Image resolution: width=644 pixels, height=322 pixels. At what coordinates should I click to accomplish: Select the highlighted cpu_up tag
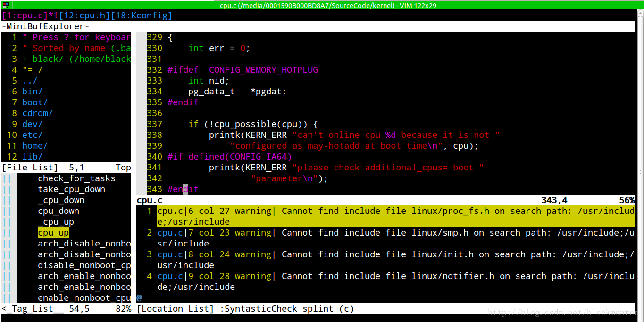(53, 233)
